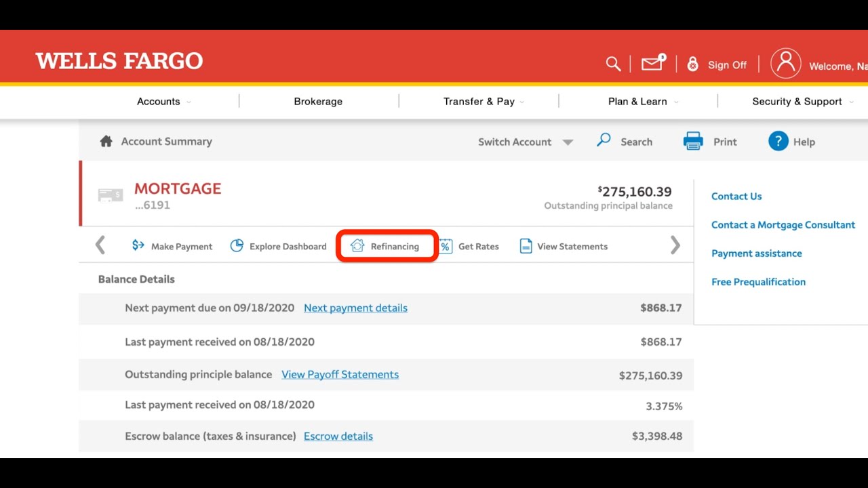Click the 3.375% value
This screenshot has height=488, width=868.
pos(664,407)
